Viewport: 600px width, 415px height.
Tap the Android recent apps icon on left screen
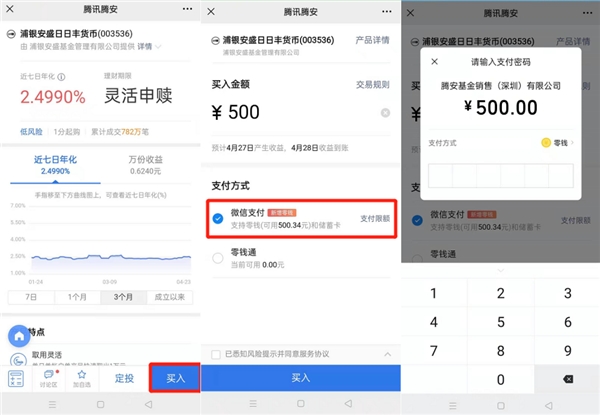[52, 404]
